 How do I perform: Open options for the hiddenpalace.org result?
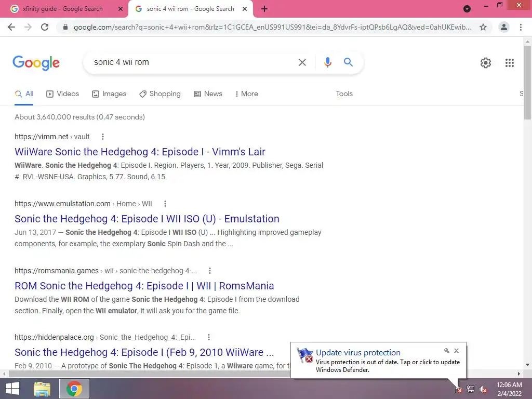(x=209, y=337)
